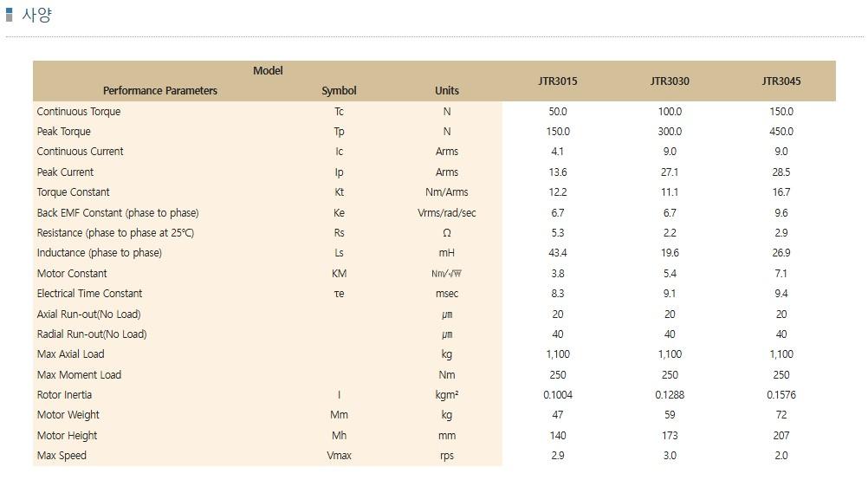Select the JTR3030 column header
The image size is (868, 480).
[670, 81]
